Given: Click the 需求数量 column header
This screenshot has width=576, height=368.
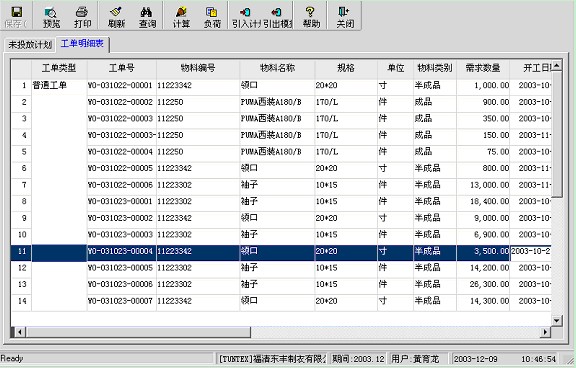Looking at the screenshot, I should coord(483,68).
